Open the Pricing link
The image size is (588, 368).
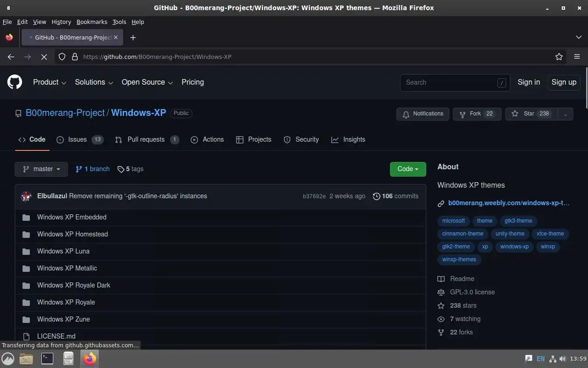pos(192,82)
